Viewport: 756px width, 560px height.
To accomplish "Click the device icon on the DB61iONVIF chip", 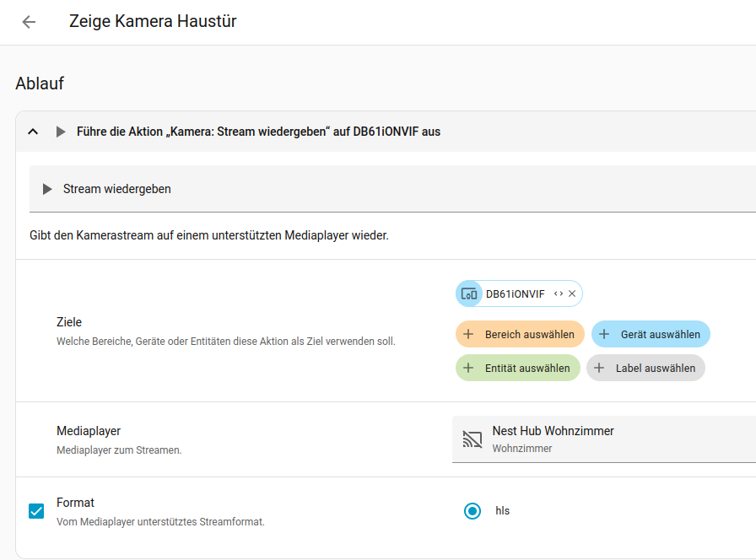I will pos(468,293).
